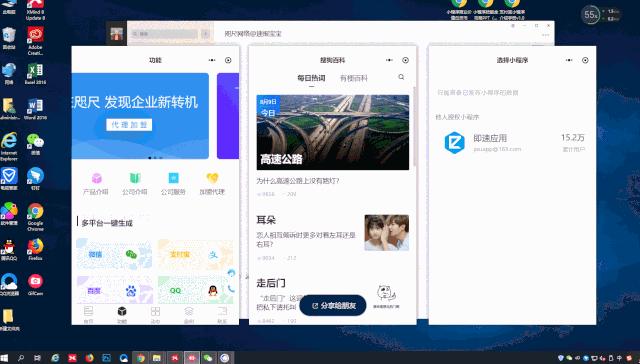Click the encyclopedia window vertical scrollbar
The width and height of the screenshot is (640, 364).
[415, 127]
